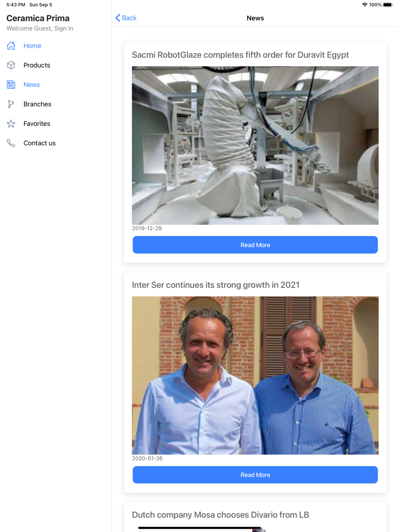Open Dutch company Mosa article title
Viewport: 399px width, 532px height.
(x=221, y=515)
